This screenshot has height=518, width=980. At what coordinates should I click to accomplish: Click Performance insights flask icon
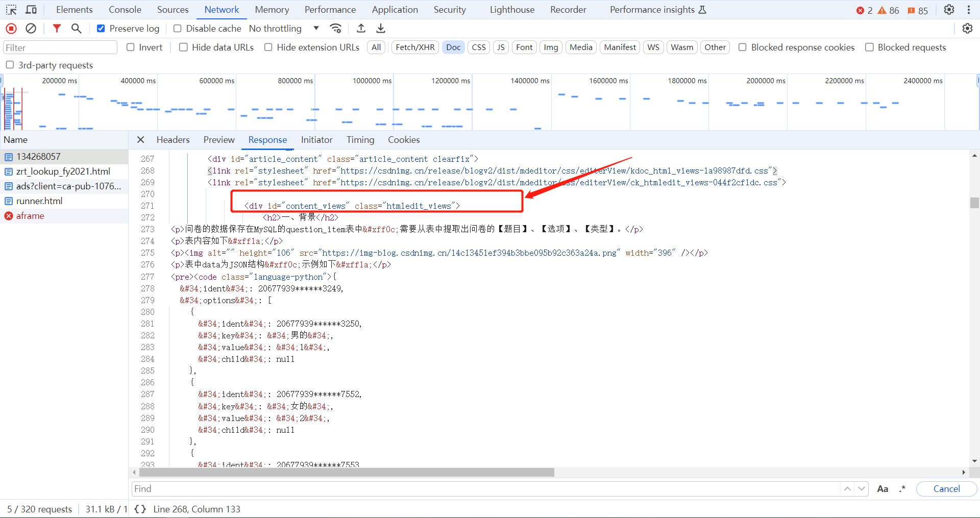(702, 10)
